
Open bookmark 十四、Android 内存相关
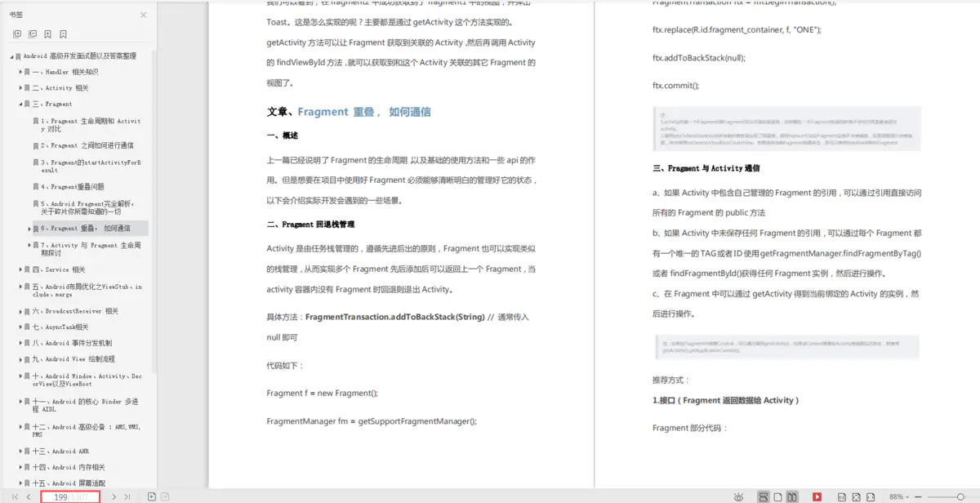(x=69, y=467)
